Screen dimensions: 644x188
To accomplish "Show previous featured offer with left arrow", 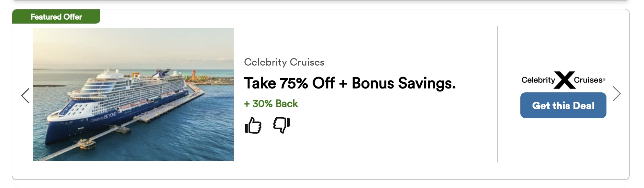I will click(25, 96).
